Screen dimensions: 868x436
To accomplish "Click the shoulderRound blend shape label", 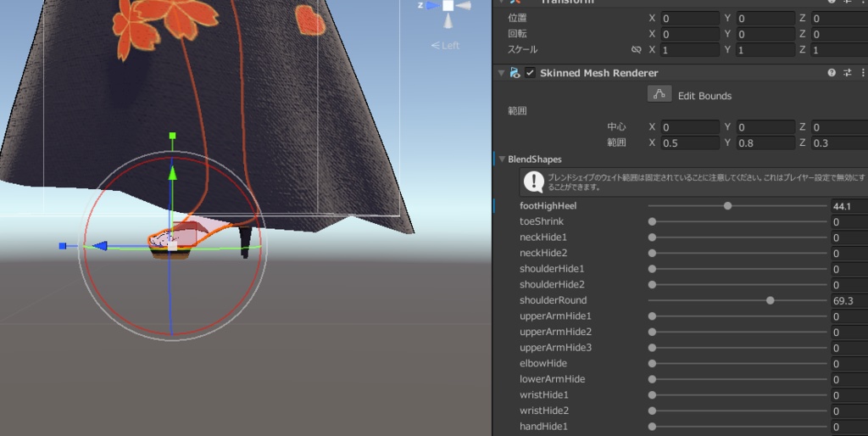I will (x=553, y=300).
